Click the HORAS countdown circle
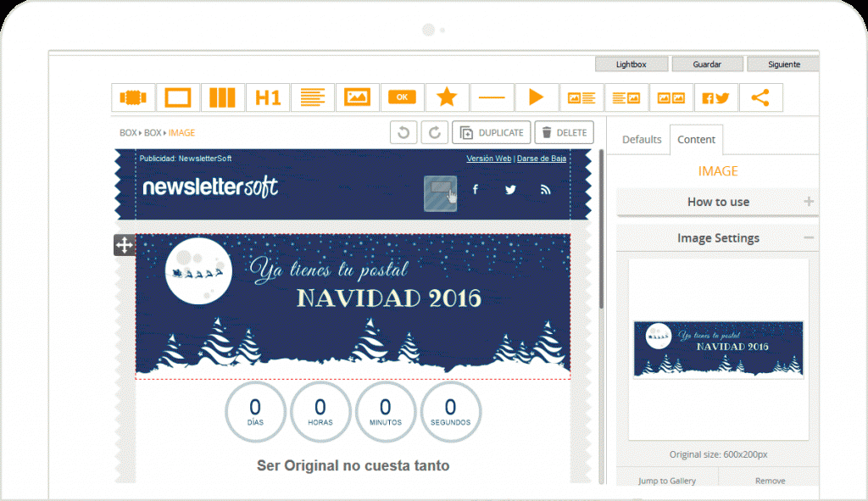This screenshot has height=501, width=868. 320,412
